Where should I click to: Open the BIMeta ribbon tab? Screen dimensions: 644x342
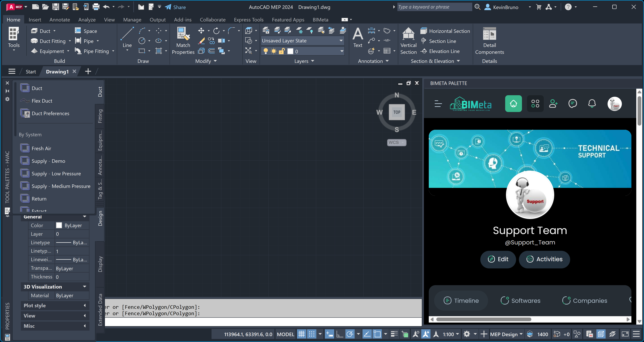[320, 20]
